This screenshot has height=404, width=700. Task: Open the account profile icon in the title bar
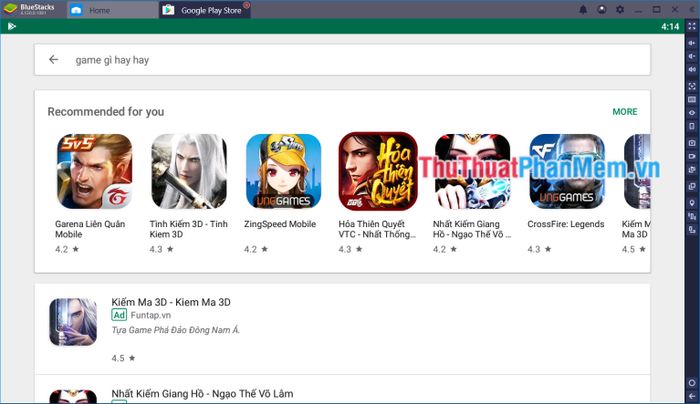(602, 9)
